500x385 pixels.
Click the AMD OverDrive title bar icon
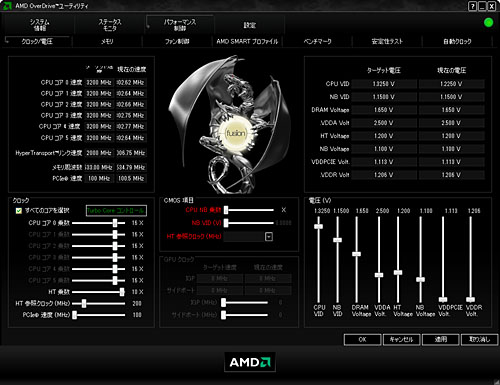click(x=7, y=6)
